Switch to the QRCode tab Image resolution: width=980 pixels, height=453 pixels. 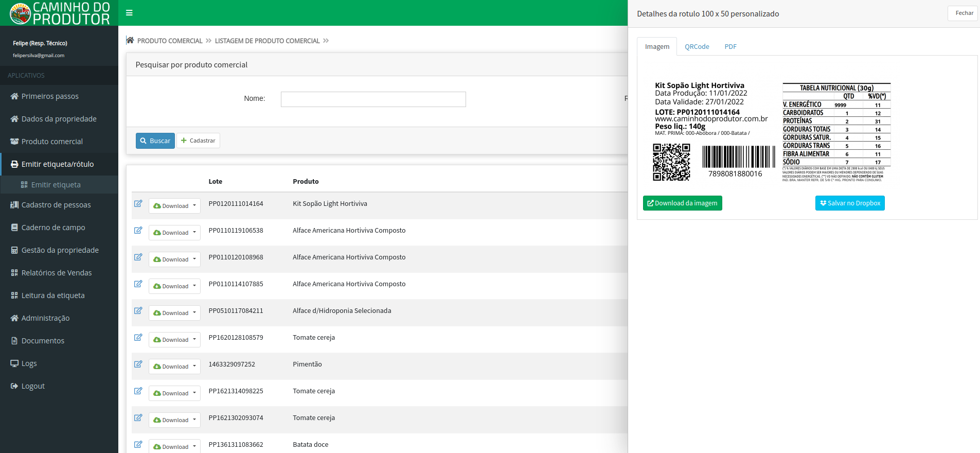point(697,47)
